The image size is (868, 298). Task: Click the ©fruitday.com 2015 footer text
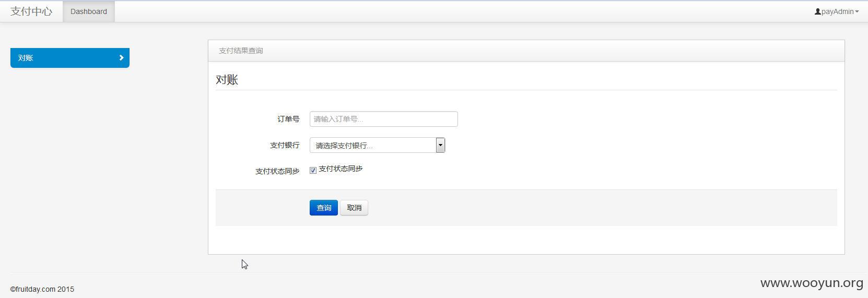click(x=42, y=289)
